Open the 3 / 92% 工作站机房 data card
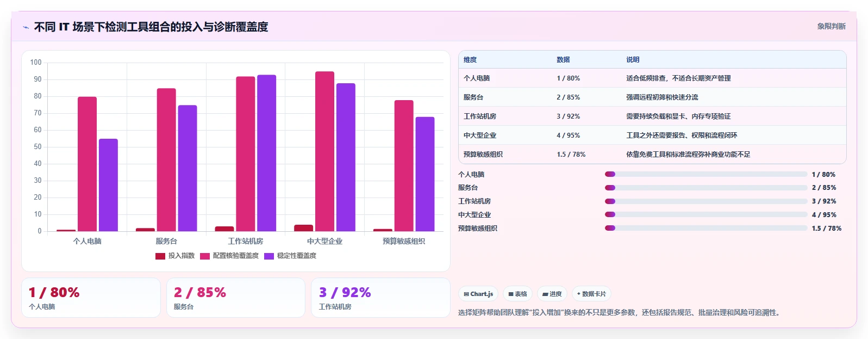This screenshot has height=339, width=868. (x=380, y=298)
